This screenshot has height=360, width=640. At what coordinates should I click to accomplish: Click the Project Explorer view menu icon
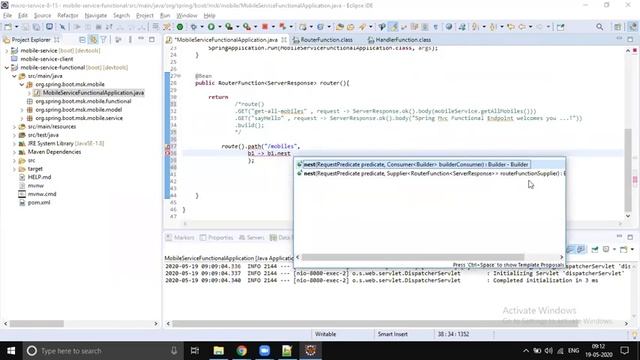click(x=130, y=40)
